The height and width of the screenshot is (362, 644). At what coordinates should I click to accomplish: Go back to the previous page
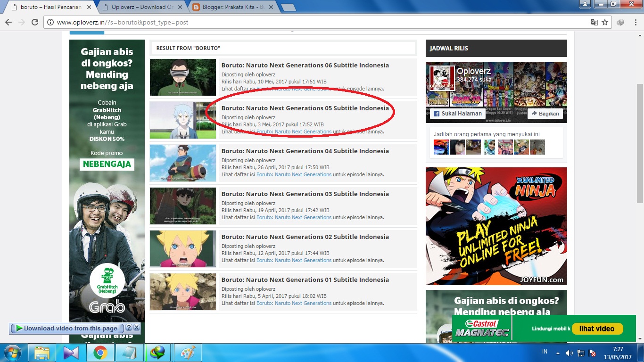pos(8,22)
